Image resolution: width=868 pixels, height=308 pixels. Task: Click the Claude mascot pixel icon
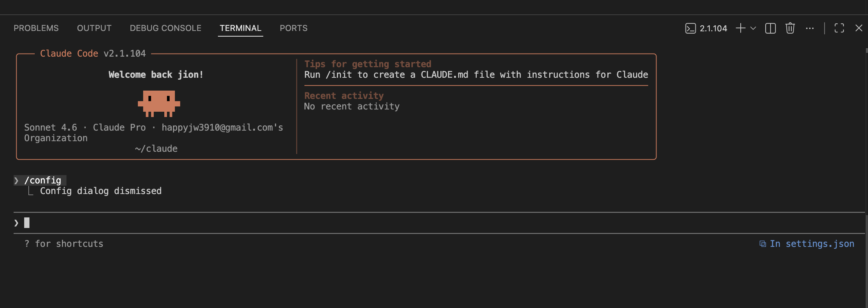(159, 103)
